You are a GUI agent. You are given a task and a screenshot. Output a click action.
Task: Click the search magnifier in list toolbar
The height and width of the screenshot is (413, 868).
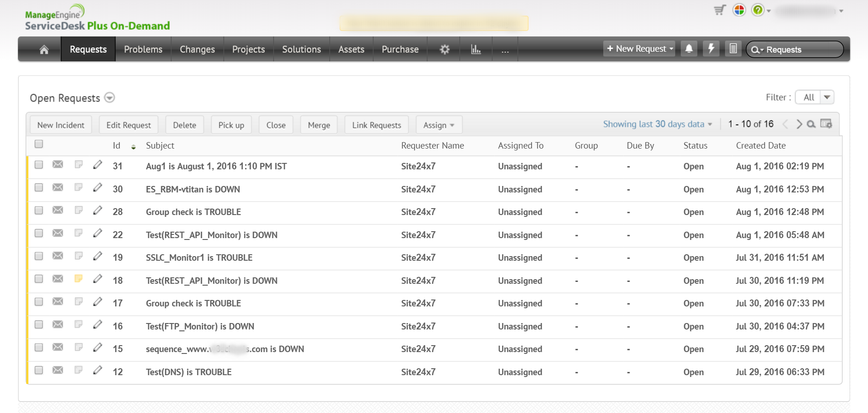coord(811,124)
